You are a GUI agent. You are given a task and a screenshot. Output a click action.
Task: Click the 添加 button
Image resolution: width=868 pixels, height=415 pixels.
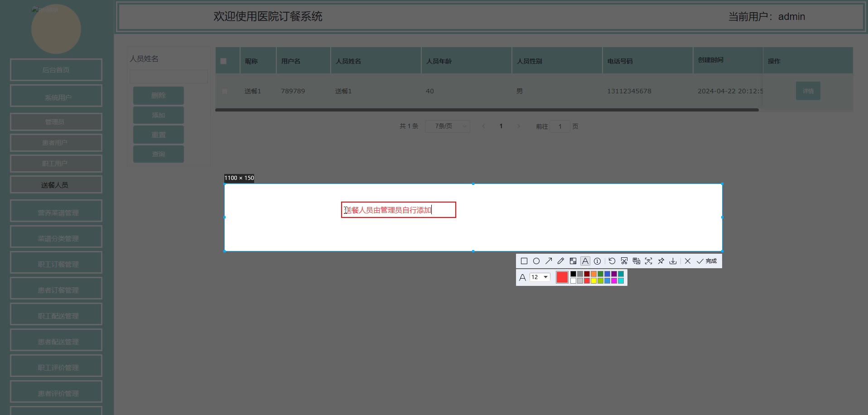point(159,115)
